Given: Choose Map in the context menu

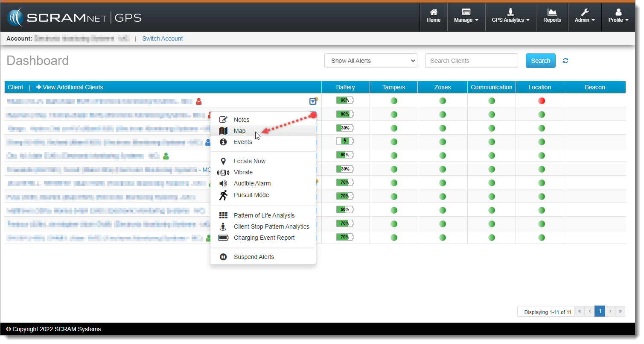Looking at the screenshot, I should click(x=239, y=131).
